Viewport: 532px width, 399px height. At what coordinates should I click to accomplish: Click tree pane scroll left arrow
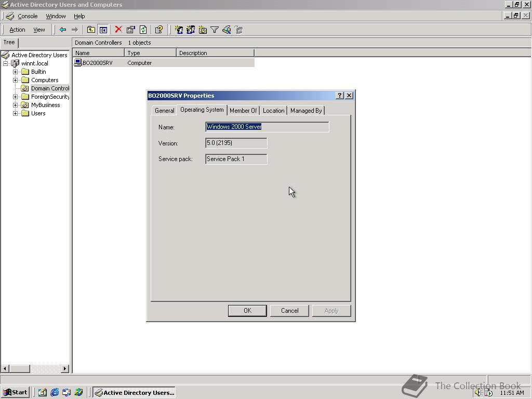(5, 368)
